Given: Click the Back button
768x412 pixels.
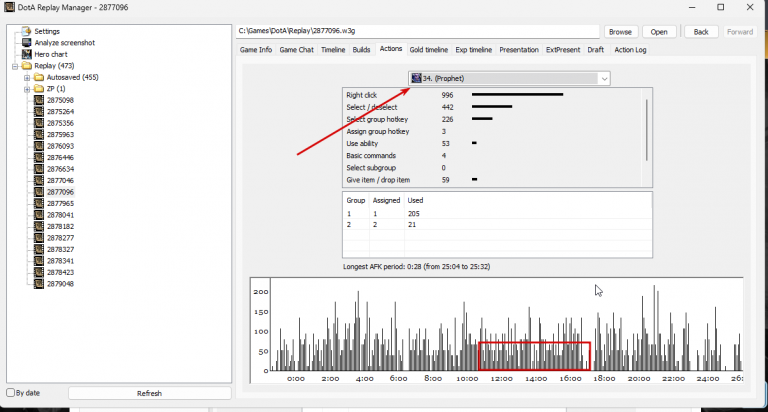Looking at the screenshot, I should coord(701,32).
